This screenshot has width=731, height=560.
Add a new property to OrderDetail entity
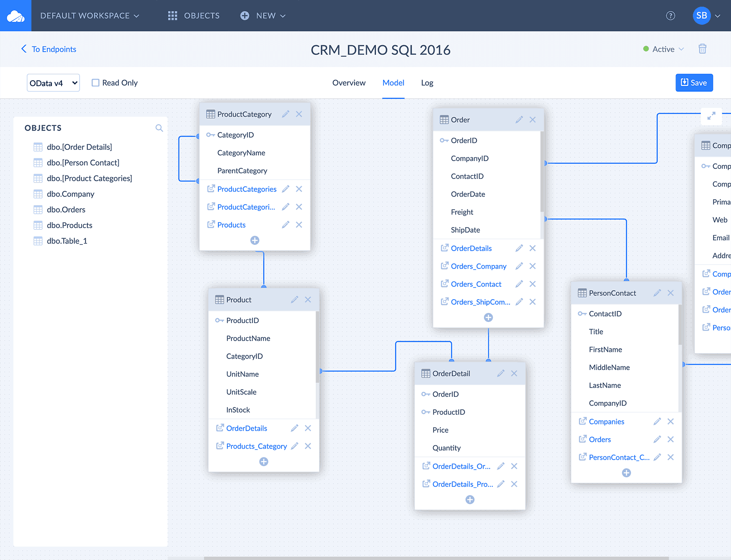(470, 500)
